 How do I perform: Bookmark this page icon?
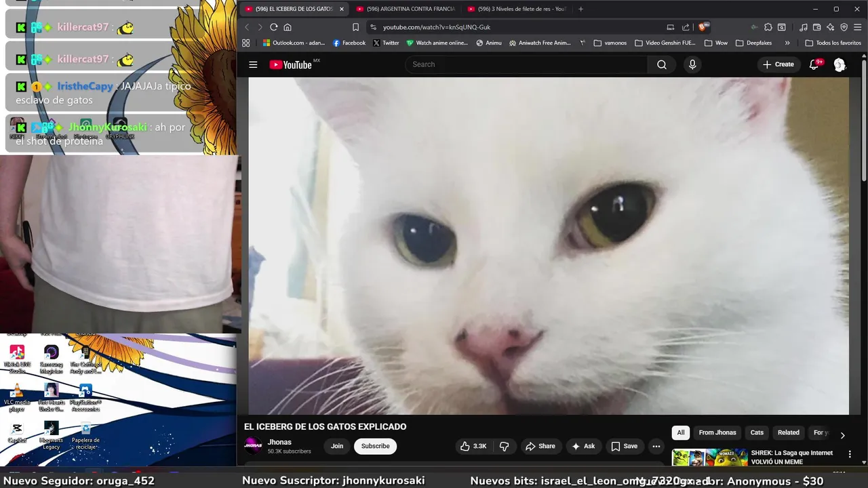click(x=355, y=27)
